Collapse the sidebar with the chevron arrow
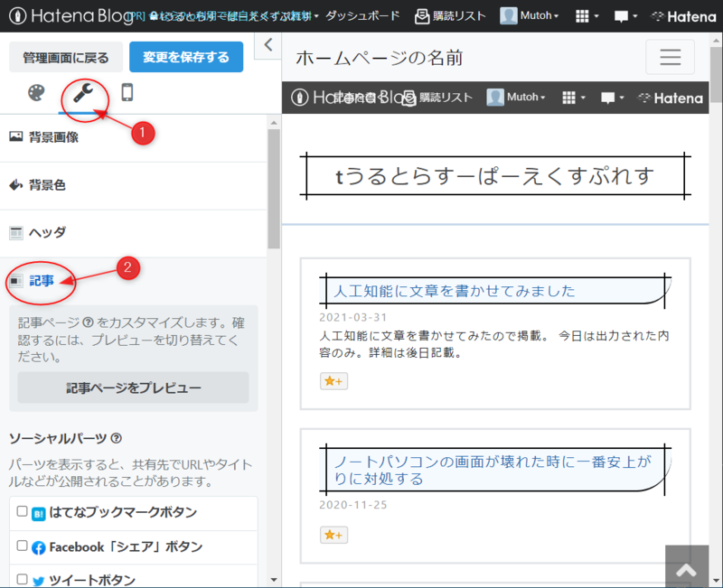 pyautogui.click(x=267, y=44)
